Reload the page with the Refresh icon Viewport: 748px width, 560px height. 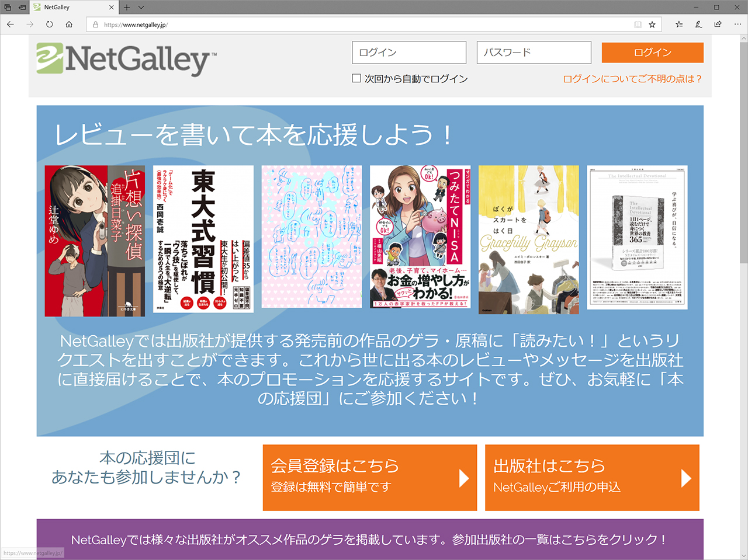[50, 25]
